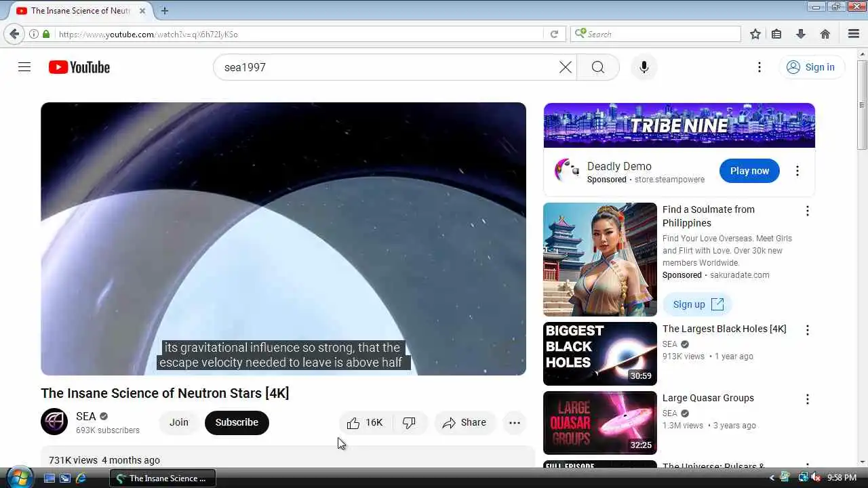Image resolution: width=868 pixels, height=488 pixels.
Task: Open Large Quasar Groups options menu
Action: coord(807,399)
